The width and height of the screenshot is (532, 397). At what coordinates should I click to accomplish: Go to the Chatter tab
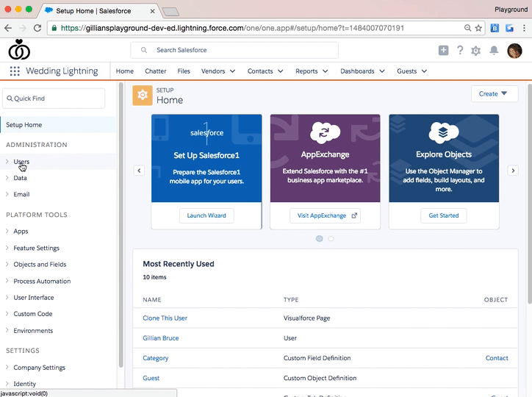[x=155, y=71]
